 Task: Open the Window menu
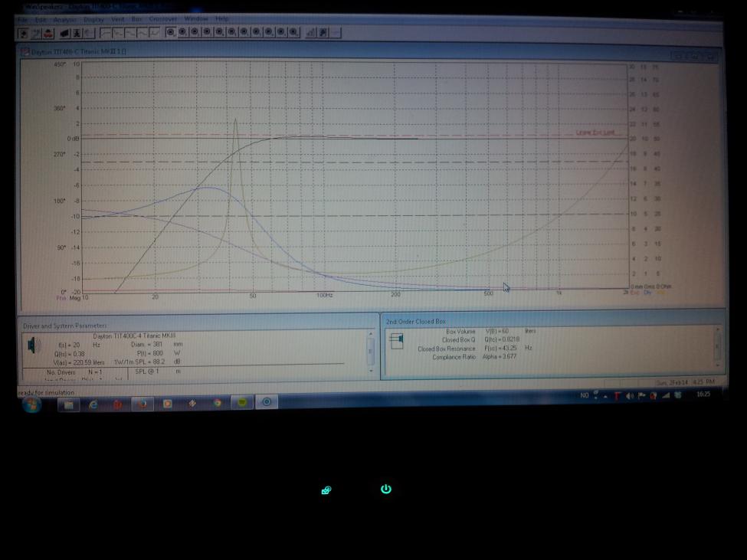(196, 18)
